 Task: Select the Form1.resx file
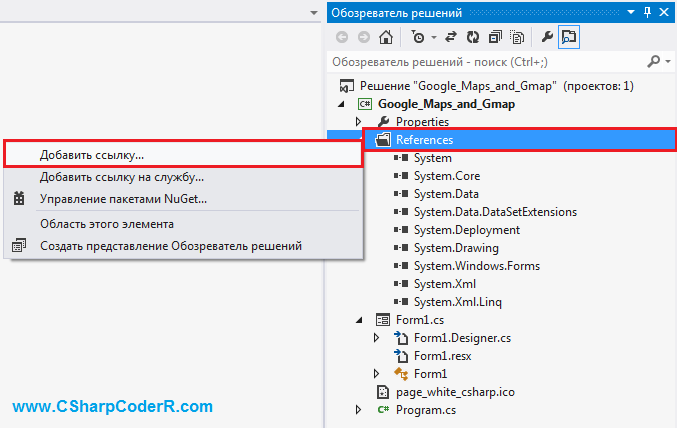point(443,356)
